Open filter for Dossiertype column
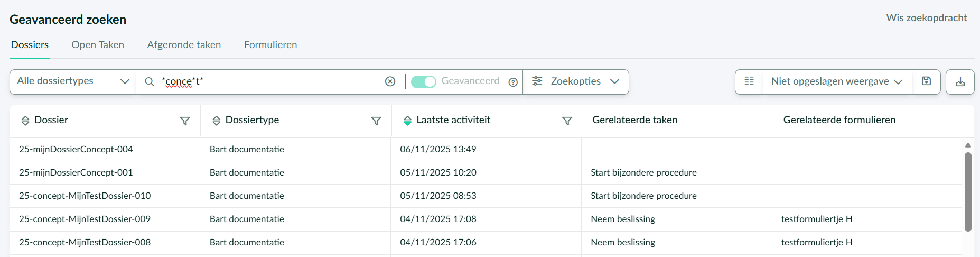 (x=376, y=121)
